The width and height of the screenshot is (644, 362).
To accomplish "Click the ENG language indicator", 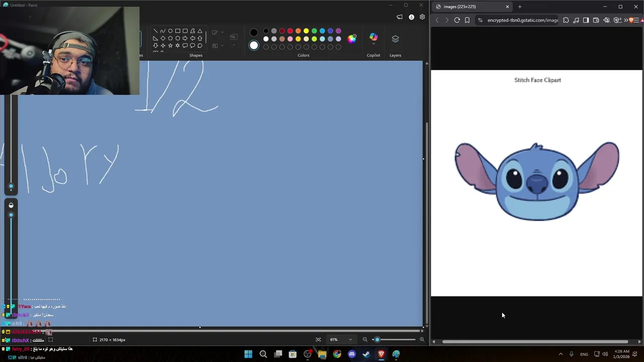I will coord(584,354).
